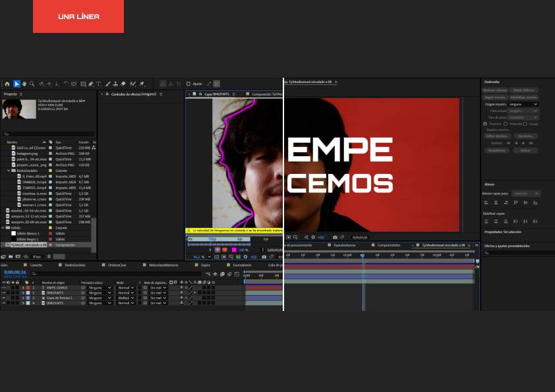
Task: Select the Selection arrow tool
Action: pyautogui.click(x=16, y=84)
